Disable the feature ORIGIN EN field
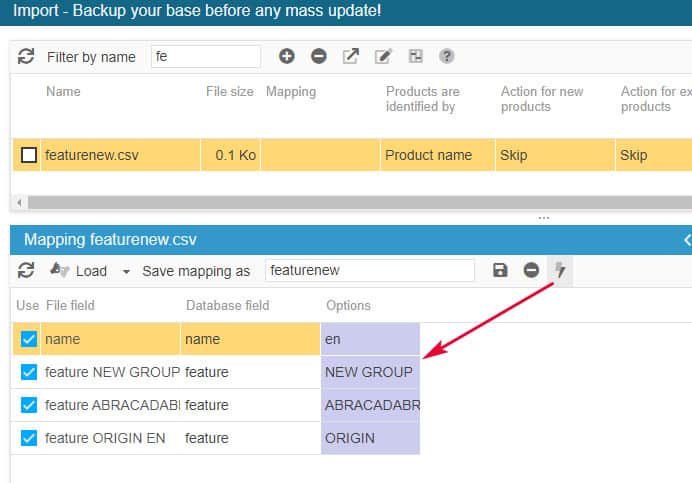Screen dimensions: 692x483 click(29, 438)
